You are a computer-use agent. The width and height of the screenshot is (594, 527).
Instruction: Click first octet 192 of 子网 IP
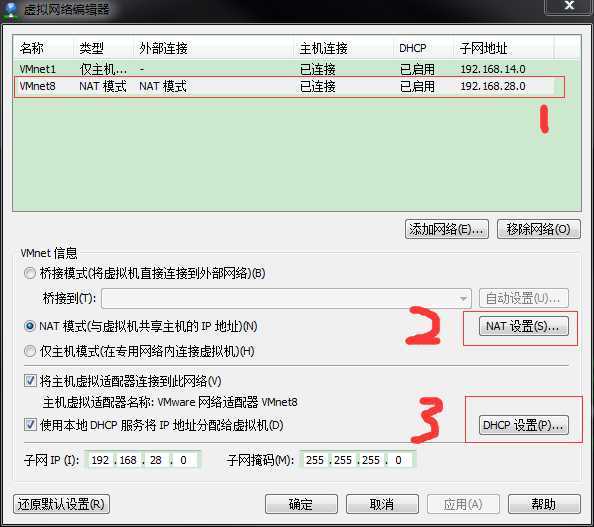click(100, 460)
